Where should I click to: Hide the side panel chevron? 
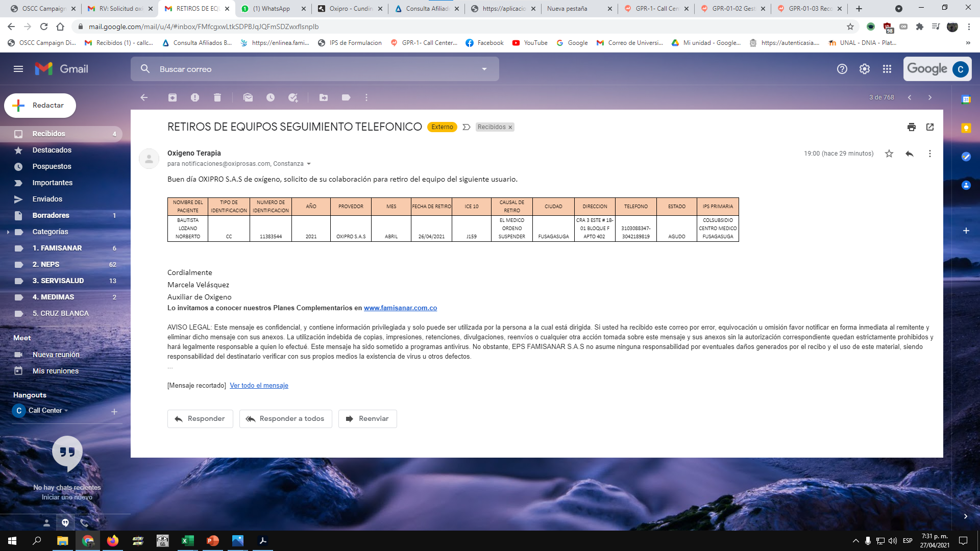pyautogui.click(x=966, y=516)
